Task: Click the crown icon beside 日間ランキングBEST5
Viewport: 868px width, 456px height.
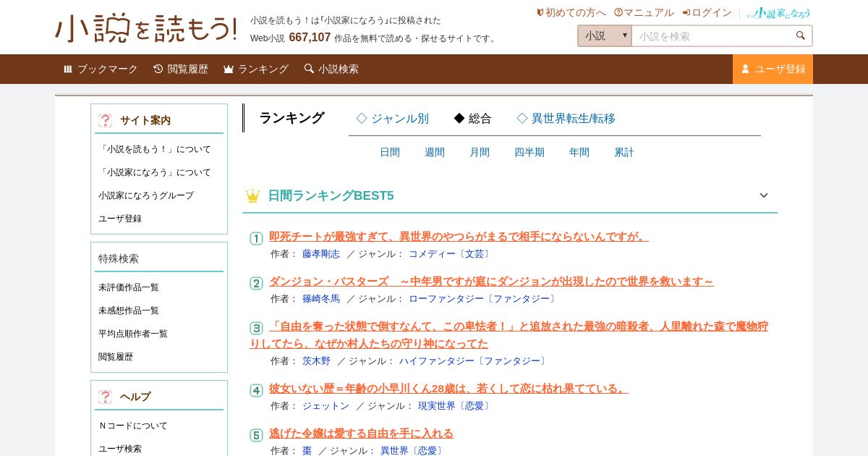Action: pos(252,195)
